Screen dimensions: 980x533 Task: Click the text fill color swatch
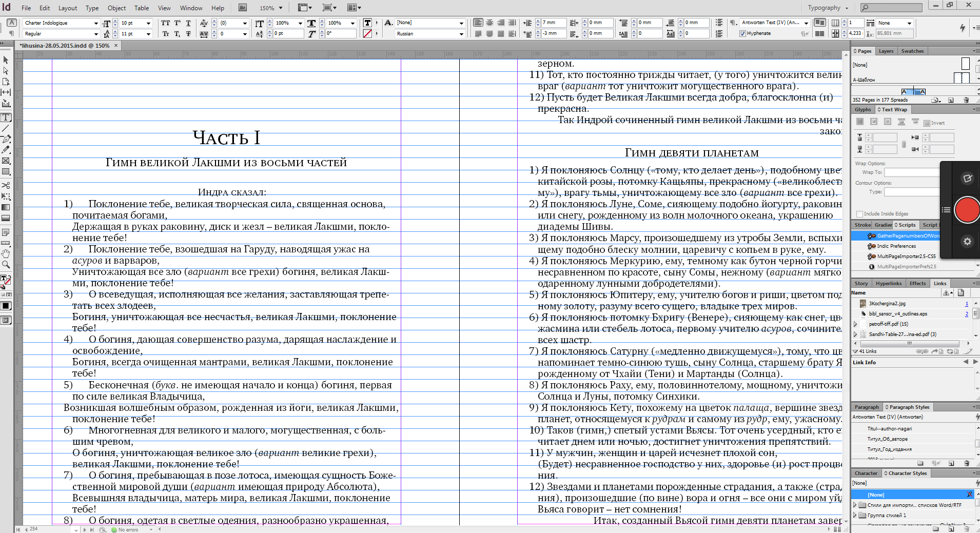coord(367,23)
